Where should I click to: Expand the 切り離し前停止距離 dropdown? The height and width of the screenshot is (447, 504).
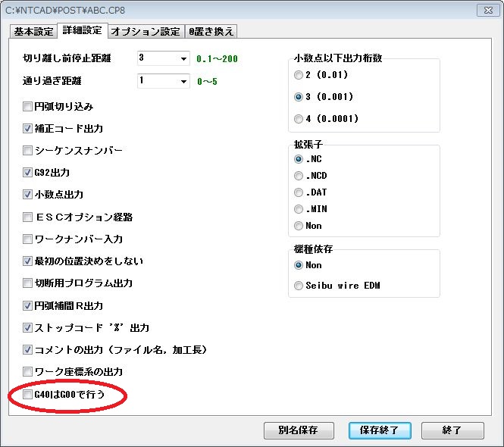183,58
